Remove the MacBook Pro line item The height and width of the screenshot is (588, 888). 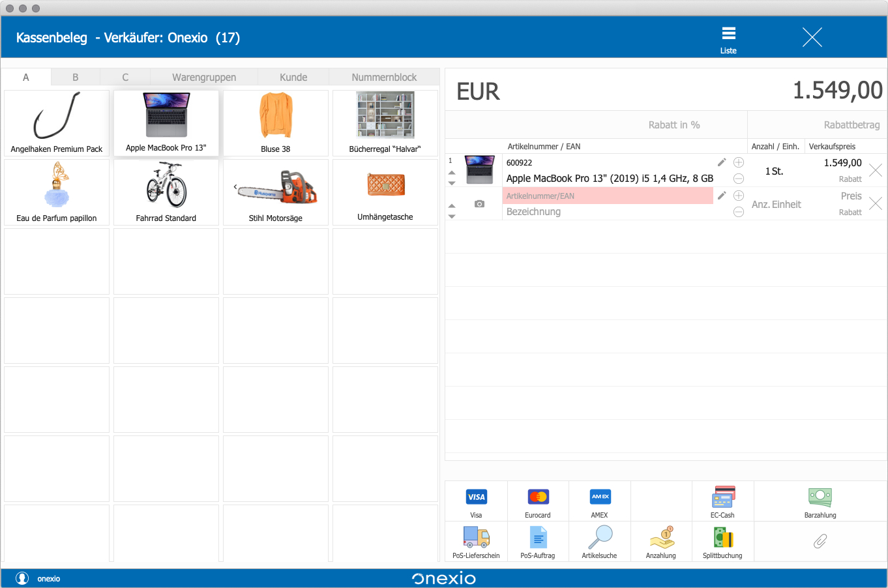click(876, 171)
